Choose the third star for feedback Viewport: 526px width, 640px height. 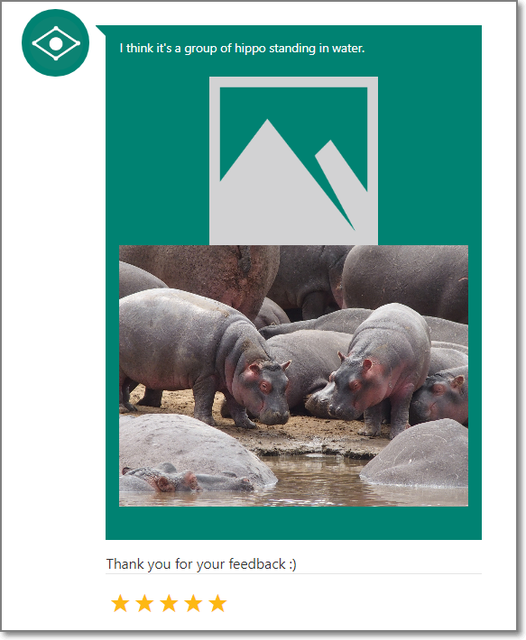point(169,603)
